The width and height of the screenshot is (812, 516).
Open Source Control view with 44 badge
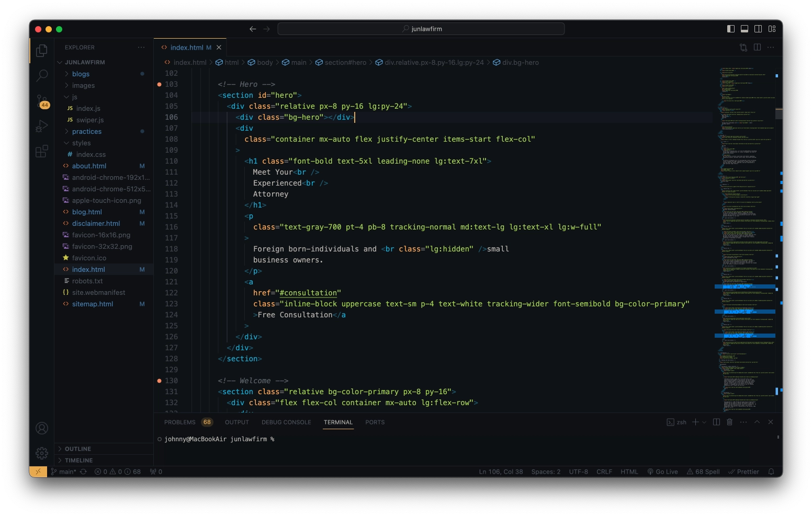point(42,101)
